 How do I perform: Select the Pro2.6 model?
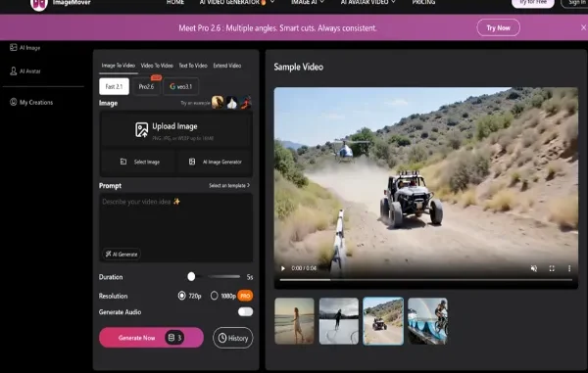[x=146, y=86]
